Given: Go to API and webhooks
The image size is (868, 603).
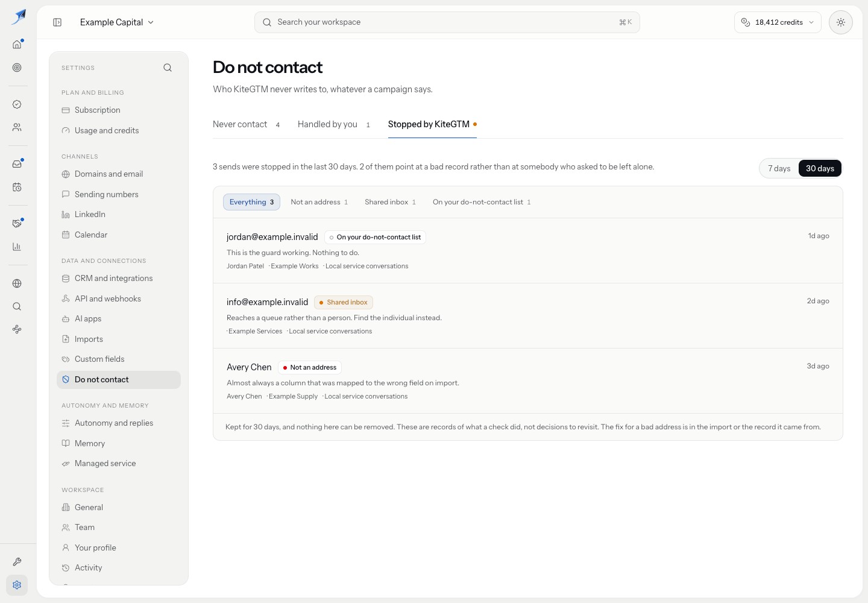Looking at the screenshot, I should [x=119, y=298].
